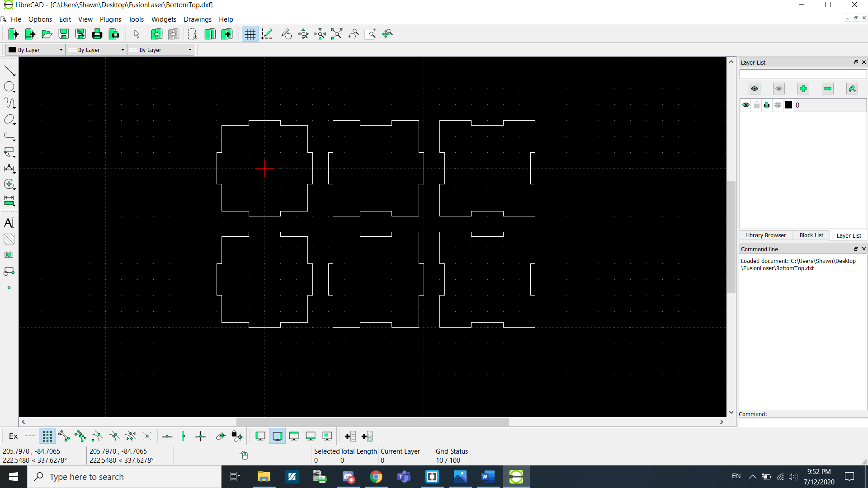Switch to the Library Browser tab
868x488 pixels.
pos(765,235)
